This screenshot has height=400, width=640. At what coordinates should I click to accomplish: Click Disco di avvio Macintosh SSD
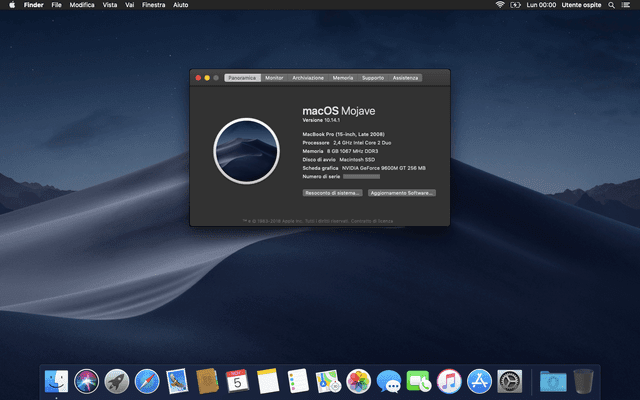pos(339,160)
